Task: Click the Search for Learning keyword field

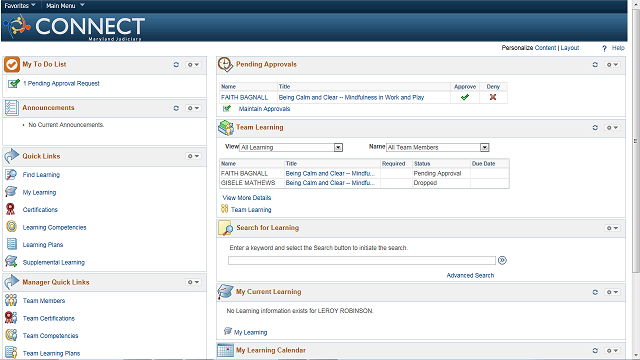Action: [362, 260]
